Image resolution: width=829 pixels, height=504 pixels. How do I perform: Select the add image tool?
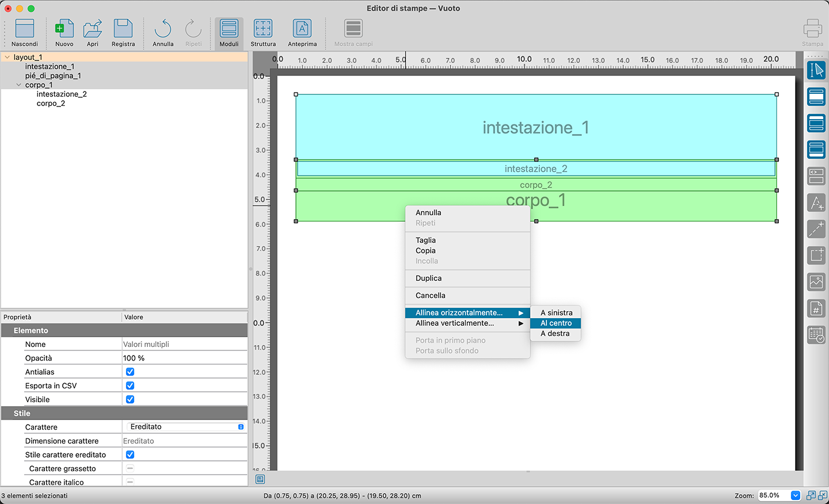816,282
